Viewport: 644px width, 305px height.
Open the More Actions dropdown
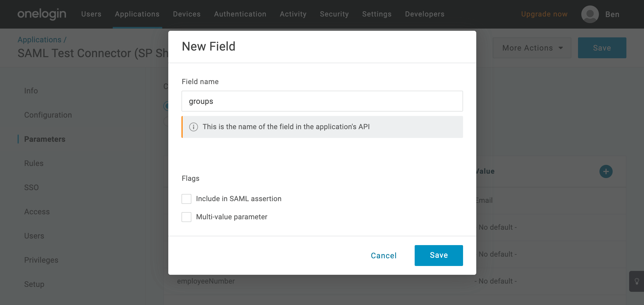pos(532,48)
